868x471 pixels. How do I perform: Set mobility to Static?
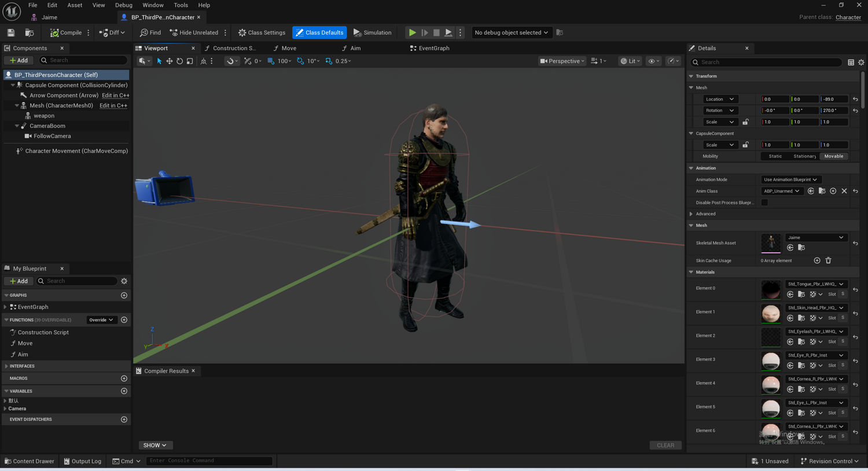pos(775,156)
